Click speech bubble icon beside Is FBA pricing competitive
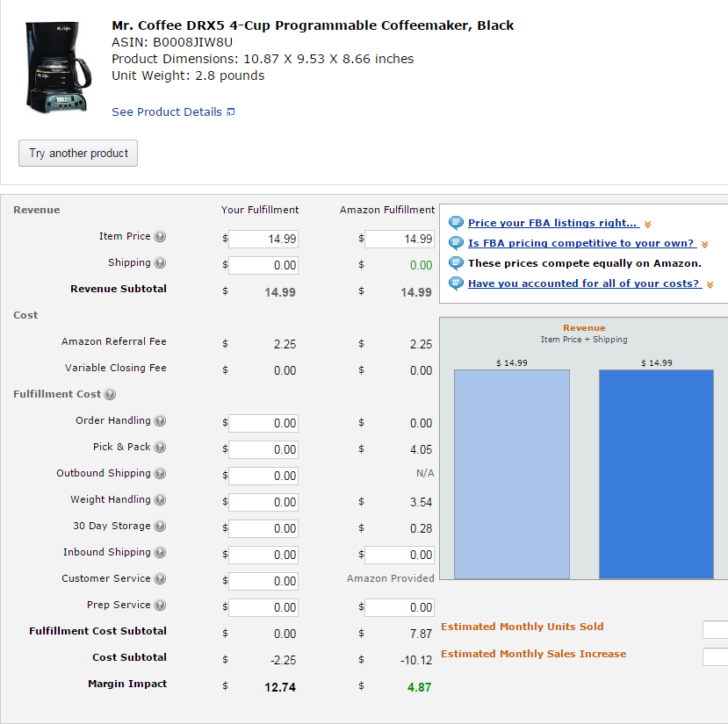This screenshot has width=728, height=724. pos(456,243)
